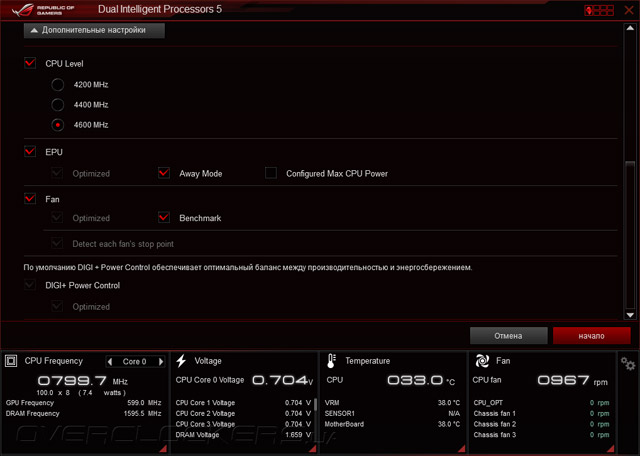Click the CPU Core 3 Voltage row
Screen dimensions: 640x456
coord(243,424)
